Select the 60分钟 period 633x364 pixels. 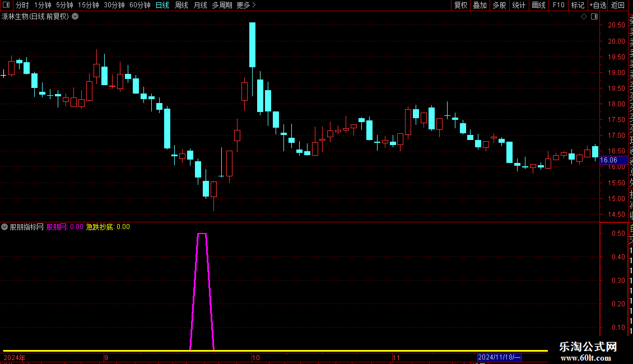pyautogui.click(x=139, y=5)
